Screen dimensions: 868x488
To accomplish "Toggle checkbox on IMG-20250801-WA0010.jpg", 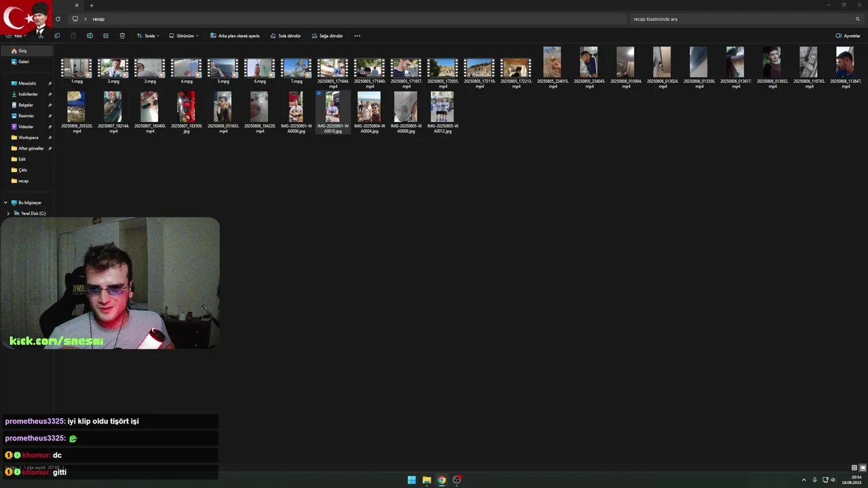I will click(319, 94).
